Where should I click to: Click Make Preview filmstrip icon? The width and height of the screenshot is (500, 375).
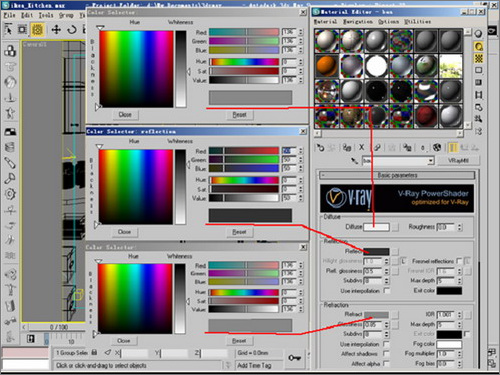point(479,95)
